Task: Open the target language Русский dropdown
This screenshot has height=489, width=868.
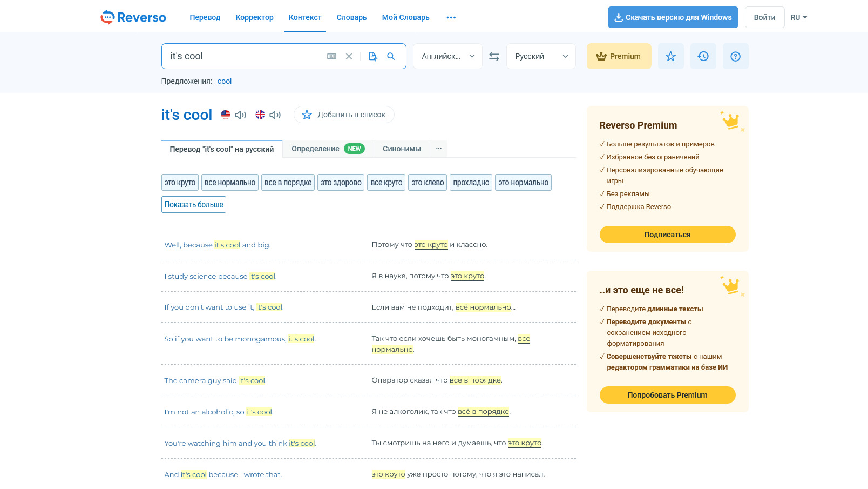Action: coord(541,56)
